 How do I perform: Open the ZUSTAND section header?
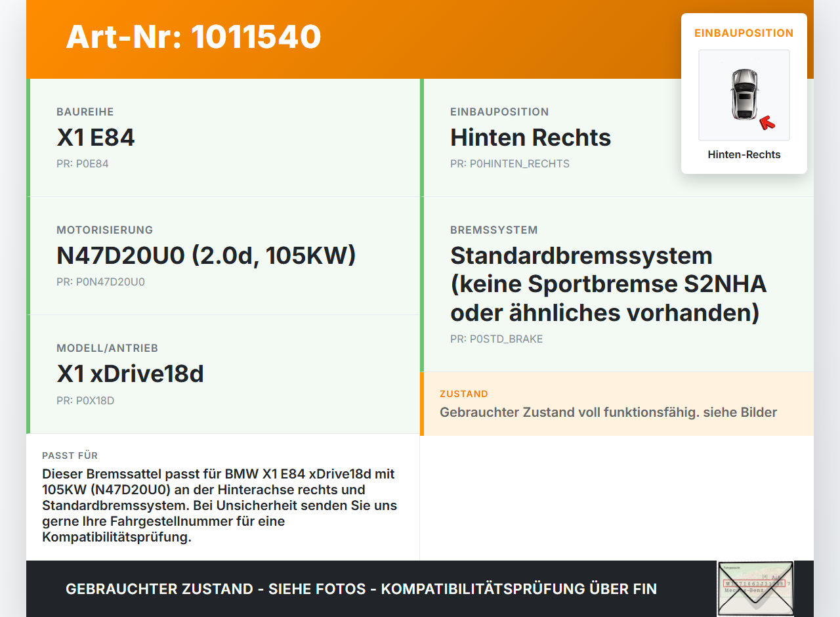tap(464, 394)
